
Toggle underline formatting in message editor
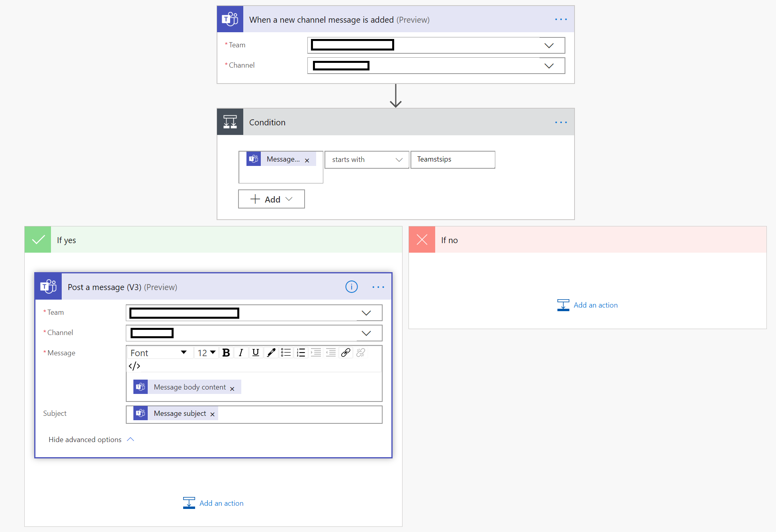pos(256,353)
